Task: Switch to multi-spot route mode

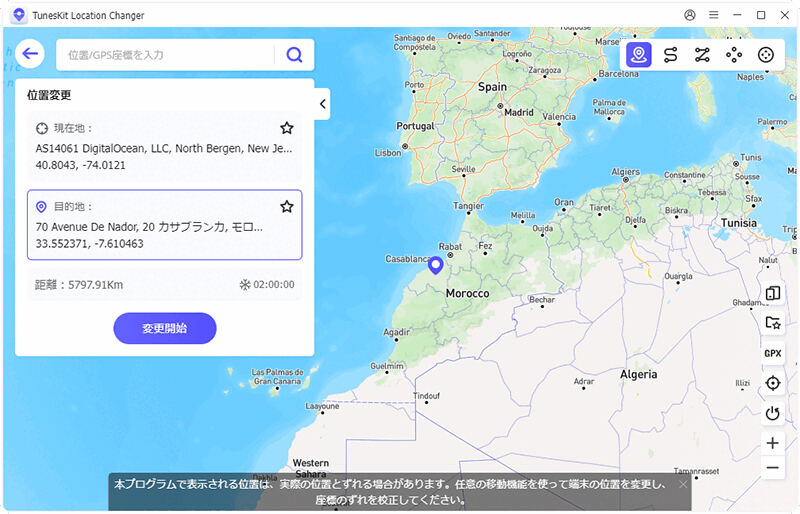Action: pos(702,55)
